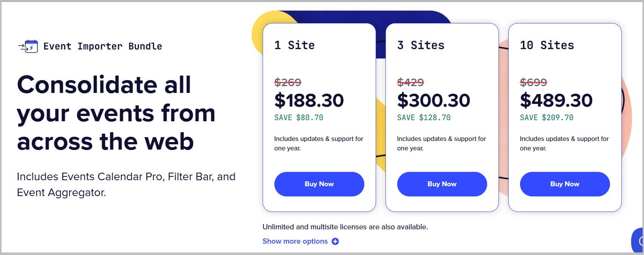Click the green SAVE $209.70 label

(546, 117)
